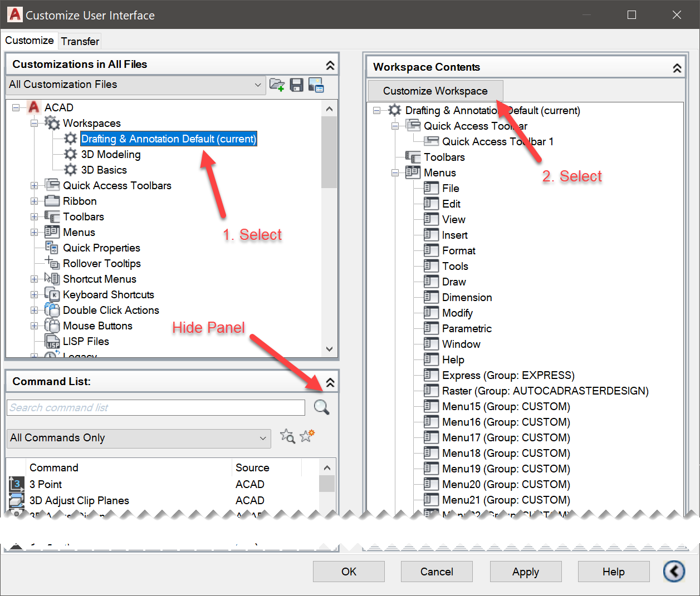Viewport: 700px width, 596px height.
Task: Click the 3 Point command icon
Action: click(16, 484)
